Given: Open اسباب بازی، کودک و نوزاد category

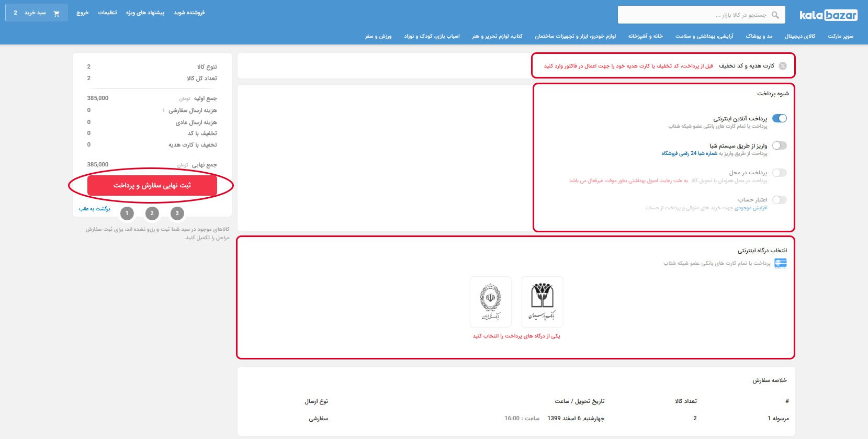Looking at the screenshot, I should (x=432, y=36).
